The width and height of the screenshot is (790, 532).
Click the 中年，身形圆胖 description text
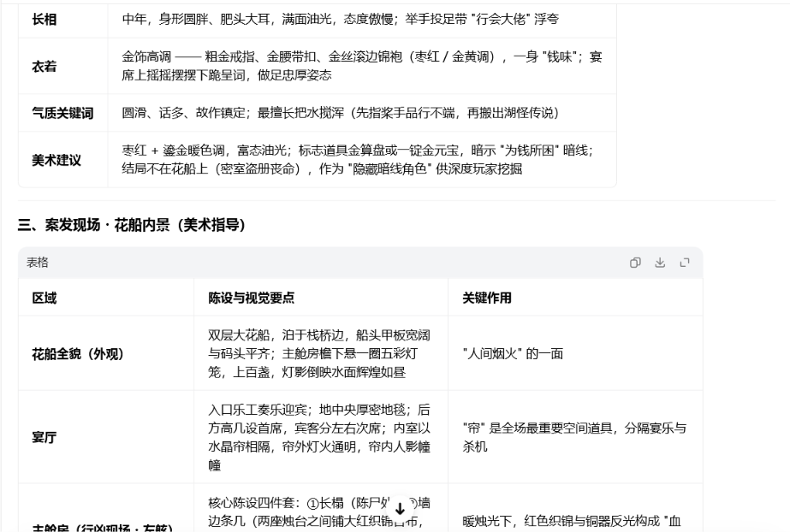pos(340,19)
